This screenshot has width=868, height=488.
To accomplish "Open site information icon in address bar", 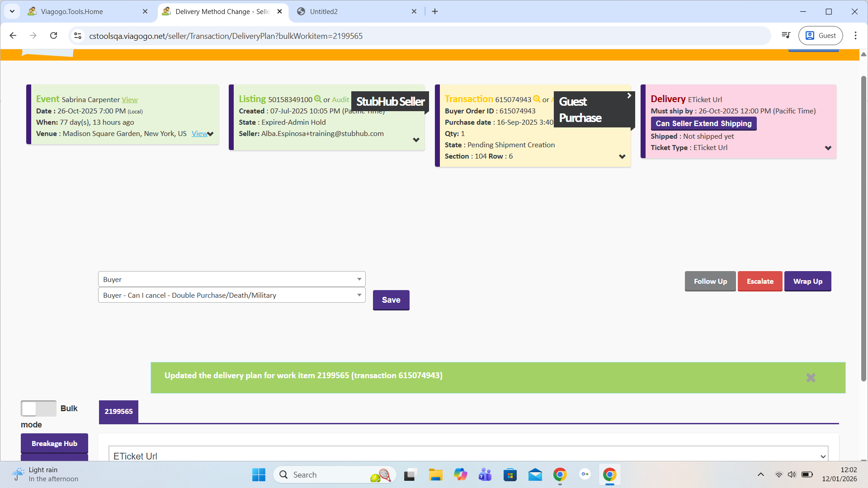I will pyautogui.click(x=78, y=36).
